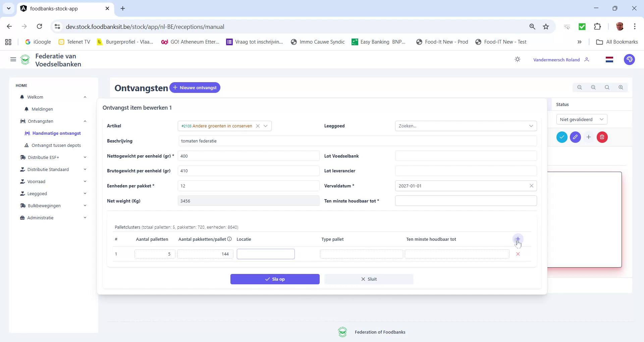Click the red trash delete icon
This screenshot has width=644, height=342.
(x=602, y=137)
